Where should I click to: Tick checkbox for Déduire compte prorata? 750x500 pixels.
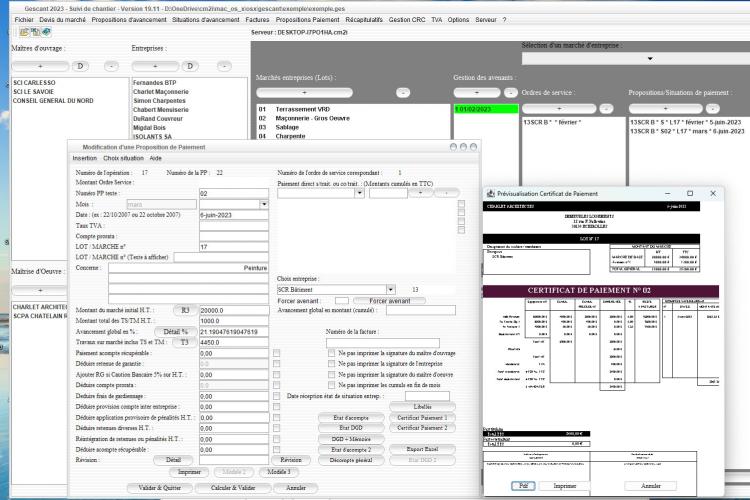point(276,385)
